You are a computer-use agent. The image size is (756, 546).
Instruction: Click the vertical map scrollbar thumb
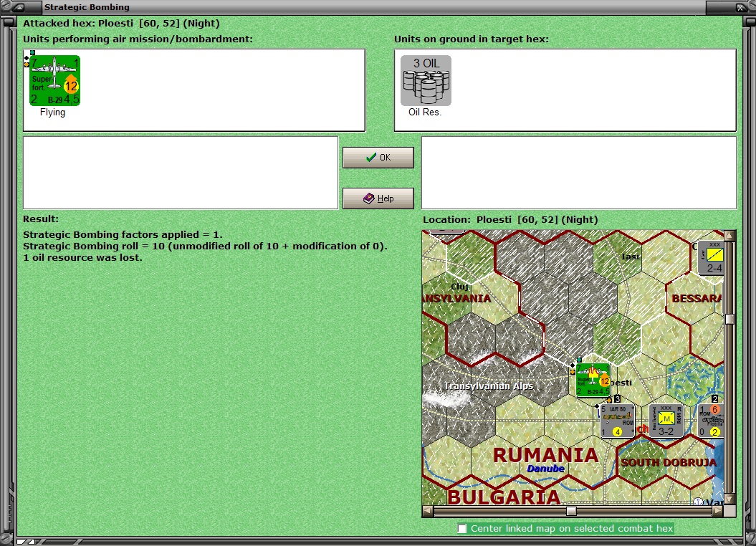pyautogui.click(x=729, y=319)
